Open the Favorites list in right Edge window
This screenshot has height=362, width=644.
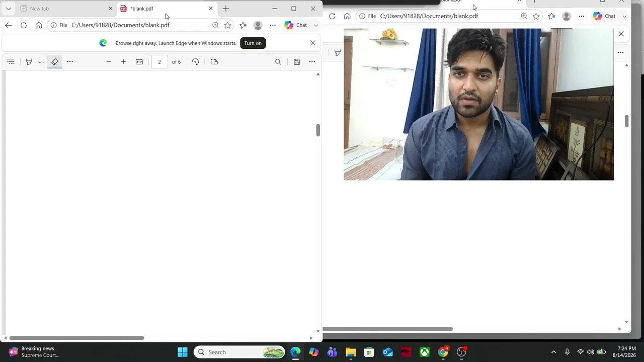pyautogui.click(x=551, y=16)
